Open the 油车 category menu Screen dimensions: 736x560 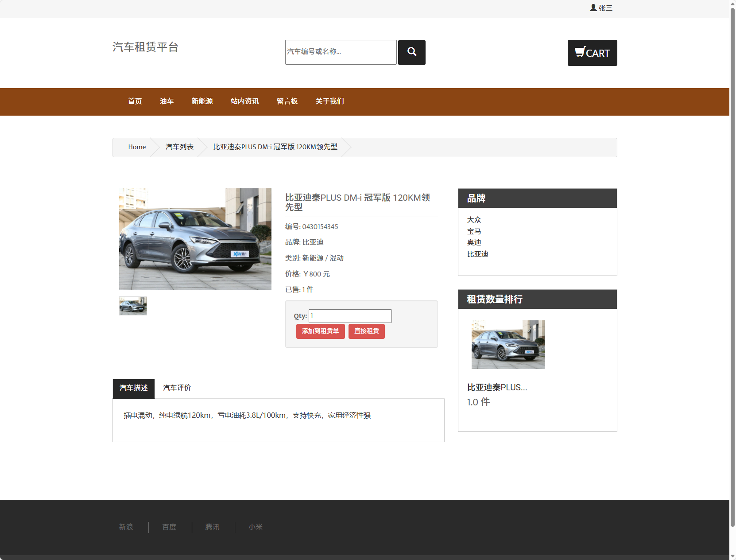(167, 101)
